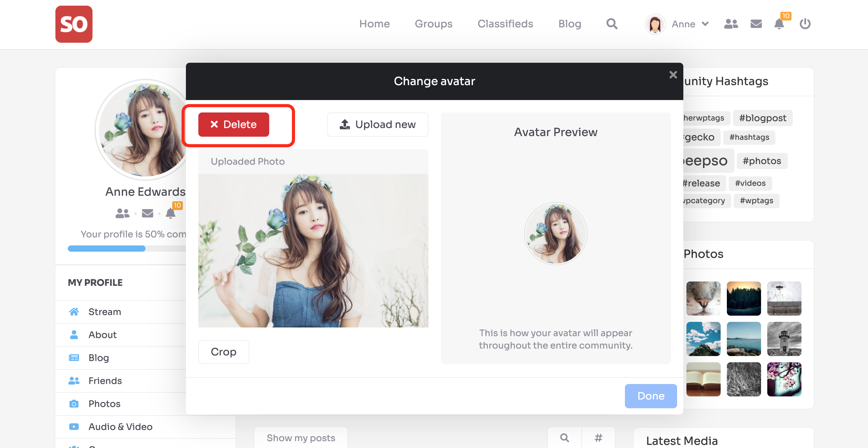Viewport: 868px width, 448px height.
Task: Click the uploaded photo in the dialog
Action: pyautogui.click(x=313, y=250)
